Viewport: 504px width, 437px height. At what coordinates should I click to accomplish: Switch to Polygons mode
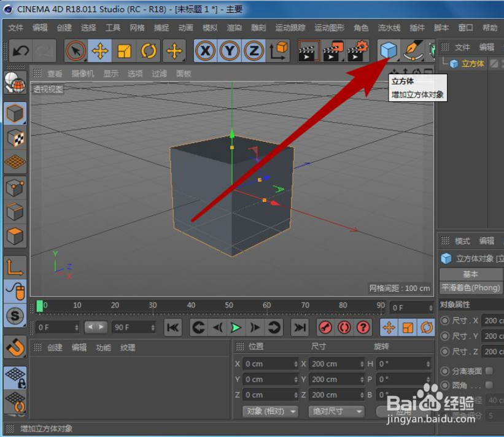tap(15, 236)
